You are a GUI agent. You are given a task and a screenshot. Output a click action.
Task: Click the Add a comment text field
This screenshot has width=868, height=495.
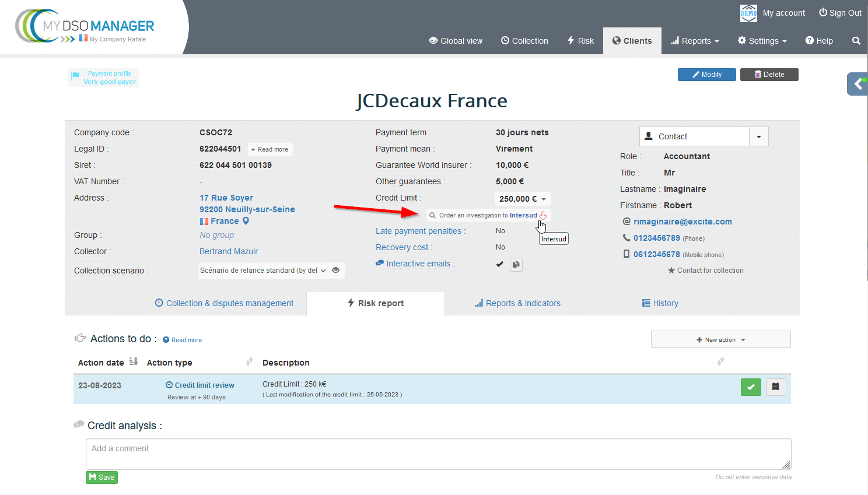[437, 454]
